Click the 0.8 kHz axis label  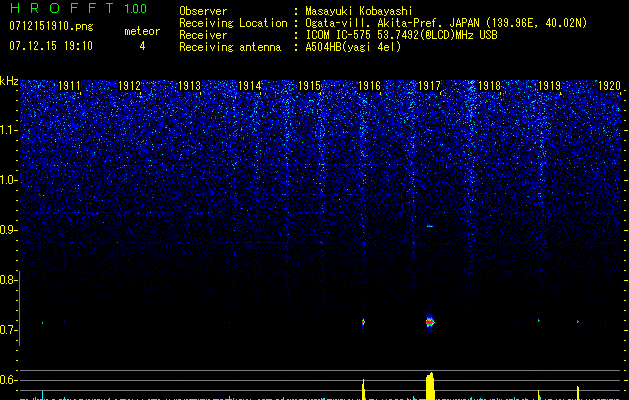pyautogui.click(x=8, y=280)
